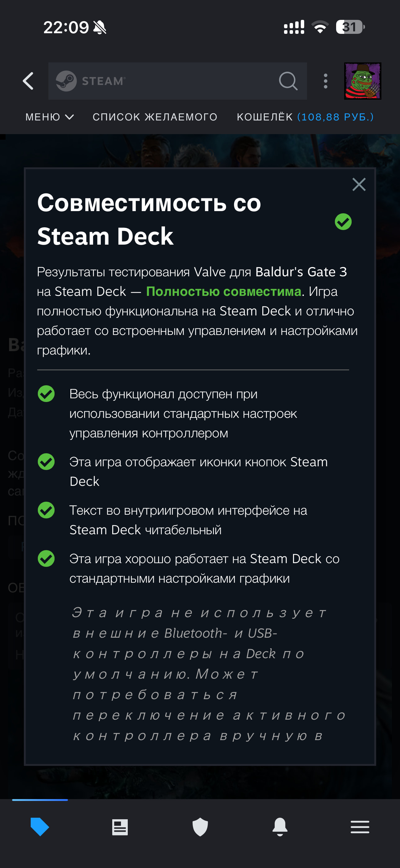The height and width of the screenshot is (868, 400).
Task: Close the Steam Deck compatibility dialog
Action: click(358, 185)
